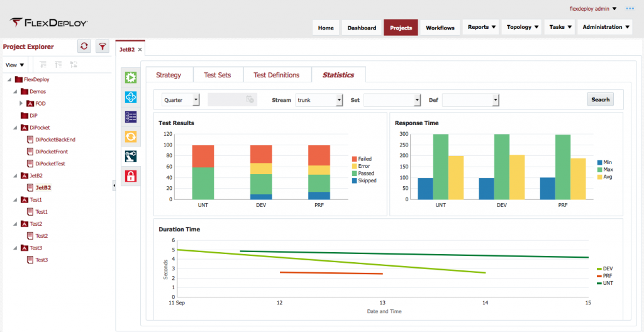
Task: Click the FlexDeploy logo
Action: (x=48, y=23)
